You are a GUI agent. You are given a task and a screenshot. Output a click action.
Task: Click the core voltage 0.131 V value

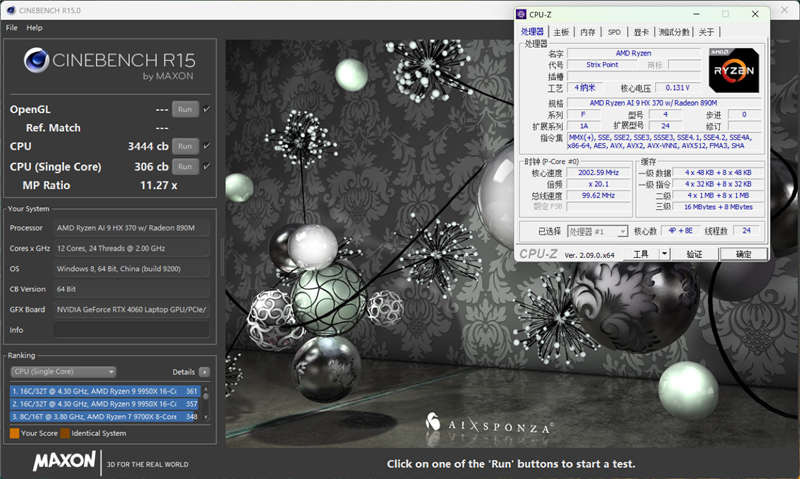(x=678, y=88)
